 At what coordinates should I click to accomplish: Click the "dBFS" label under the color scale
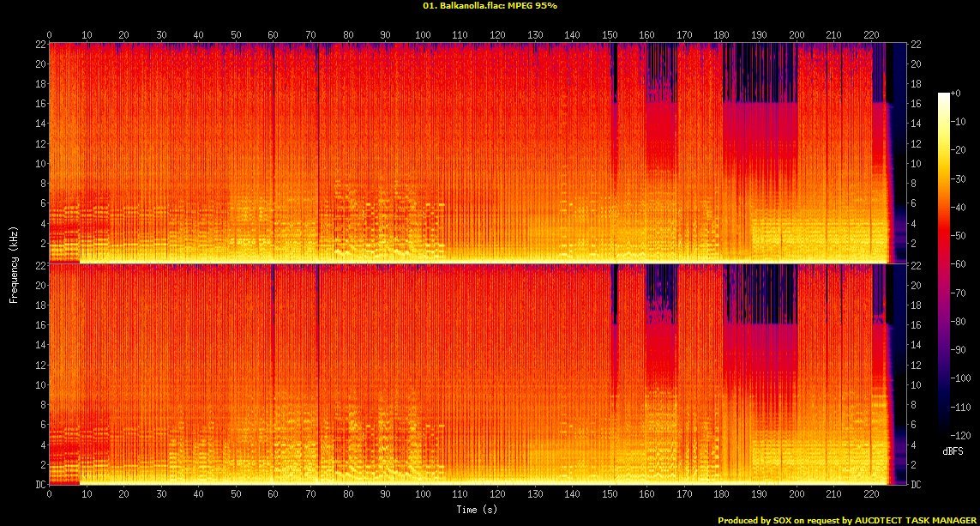click(x=952, y=450)
